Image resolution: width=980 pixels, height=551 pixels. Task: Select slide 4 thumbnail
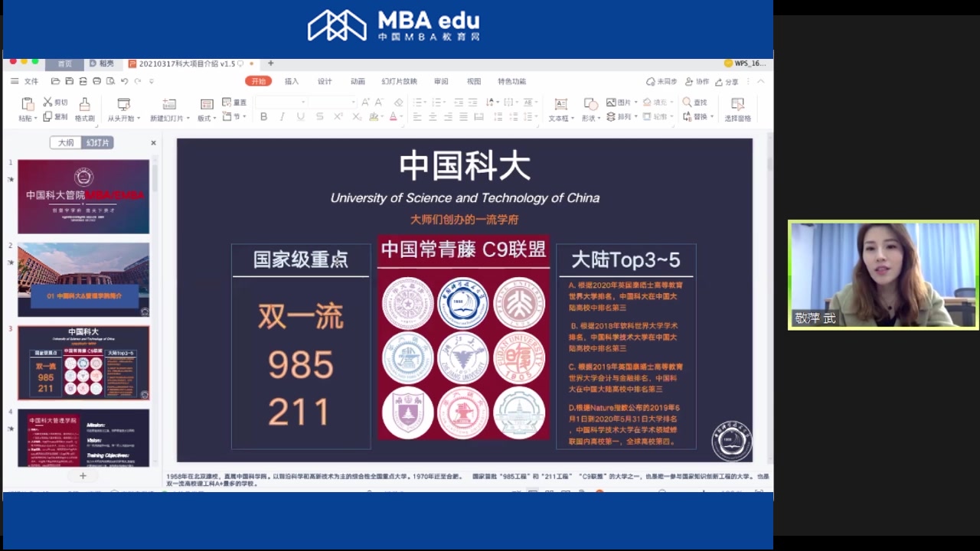[83, 438]
